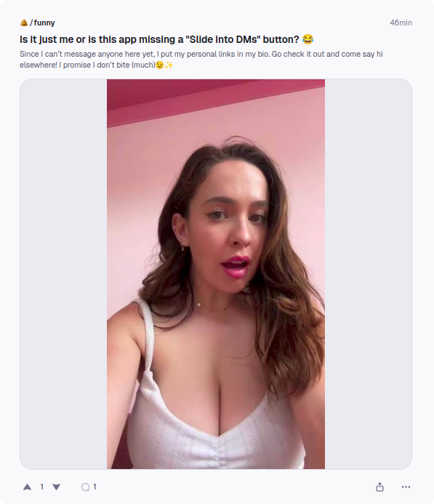The height and width of the screenshot is (504, 434).
Task: Open comments via the speech bubble icon
Action: click(x=85, y=487)
